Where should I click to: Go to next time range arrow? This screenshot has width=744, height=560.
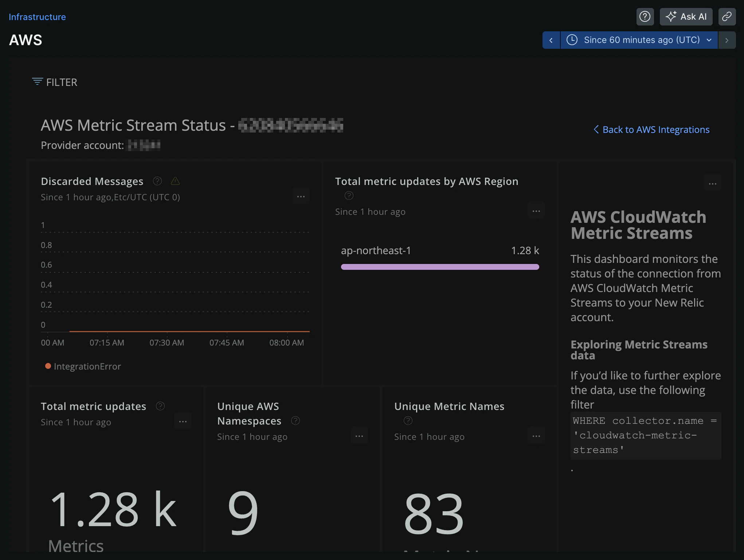tap(727, 40)
